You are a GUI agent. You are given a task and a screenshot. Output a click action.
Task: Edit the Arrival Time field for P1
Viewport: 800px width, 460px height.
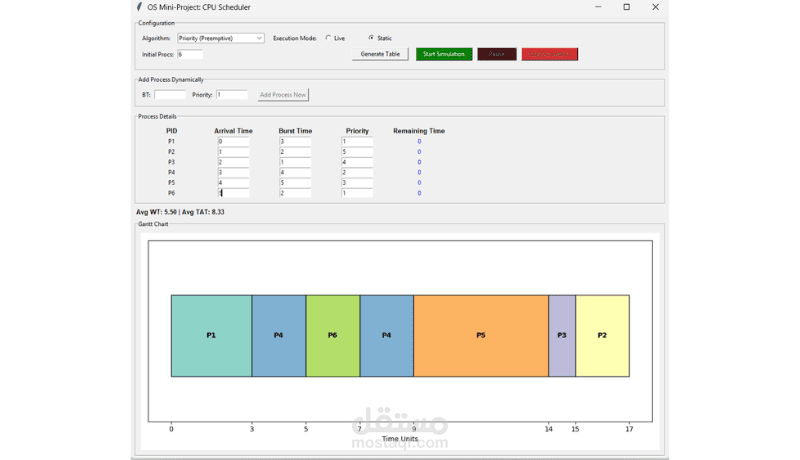coord(233,141)
